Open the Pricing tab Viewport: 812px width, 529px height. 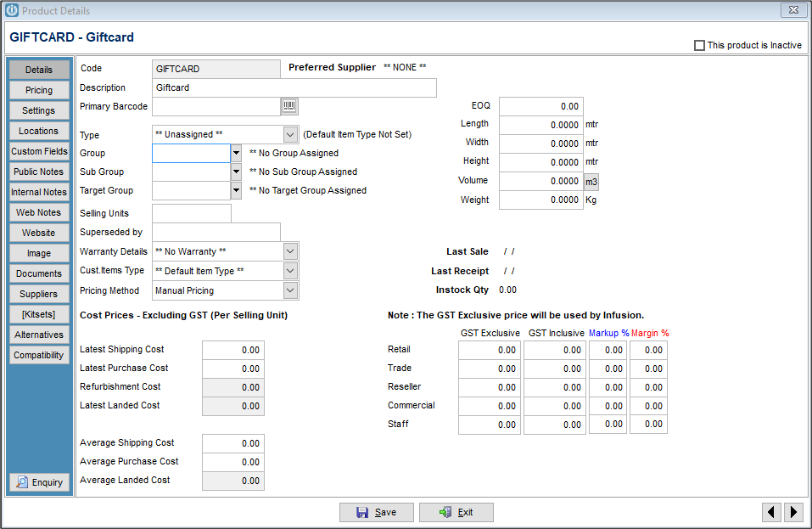tap(39, 90)
